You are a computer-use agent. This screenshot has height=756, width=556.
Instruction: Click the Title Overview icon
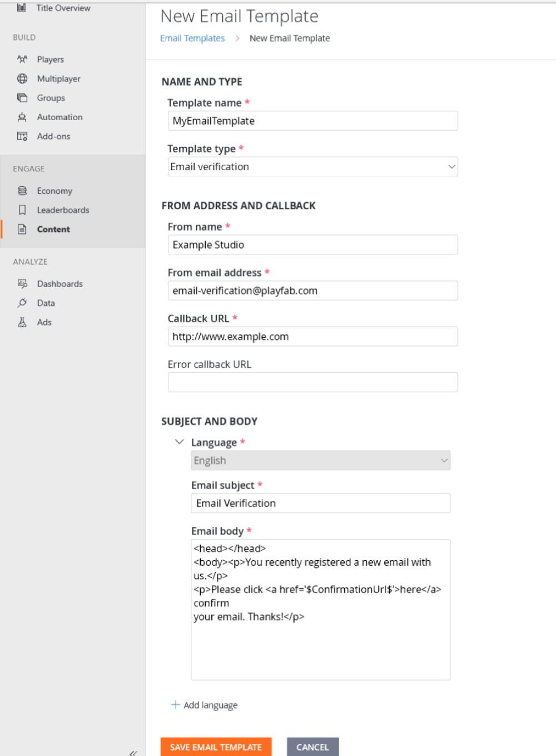point(22,8)
